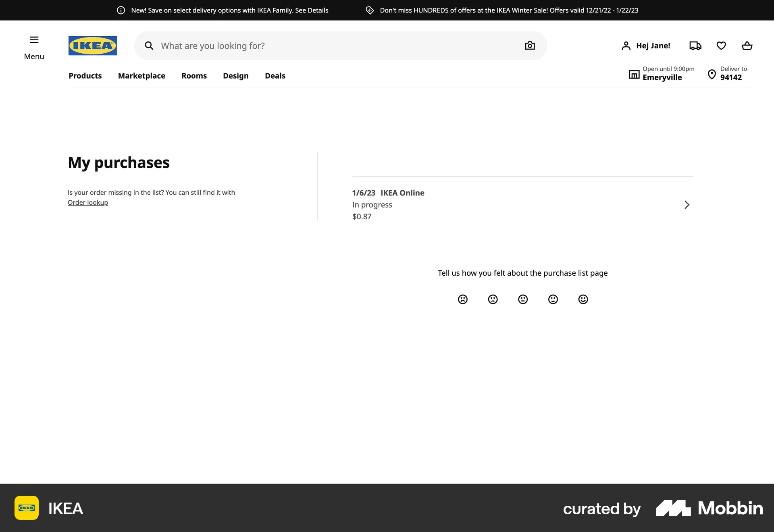
Task: Click the IKEA logo
Action: click(92, 46)
